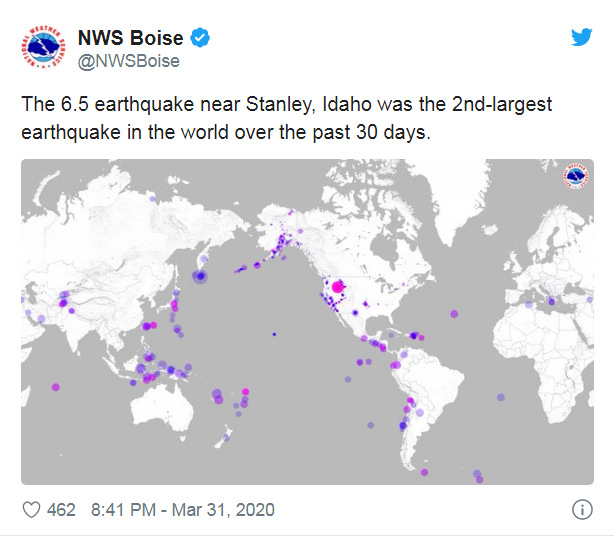Image resolution: width=614 pixels, height=538 pixels.
Task: Click the blue ringed marker in Texas
Action: coord(355,312)
